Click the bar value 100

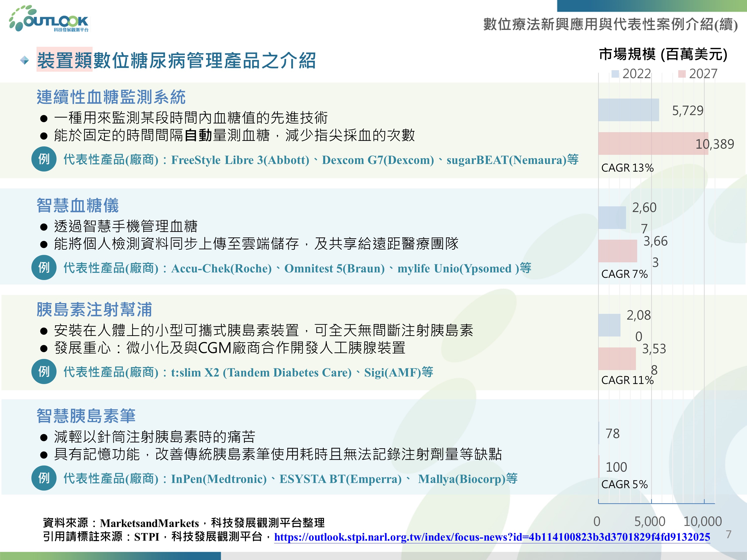tap(616, 467)
